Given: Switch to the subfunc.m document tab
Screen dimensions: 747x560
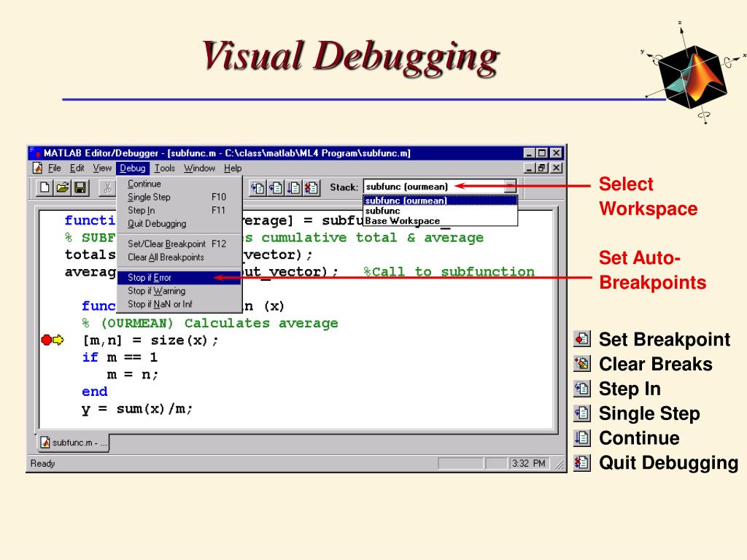Looking at the screenshot, I should (74, 443).
